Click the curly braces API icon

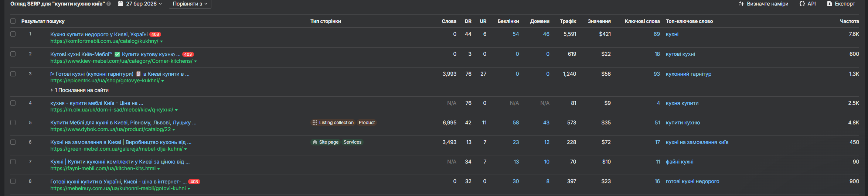(x=802, y=4)
